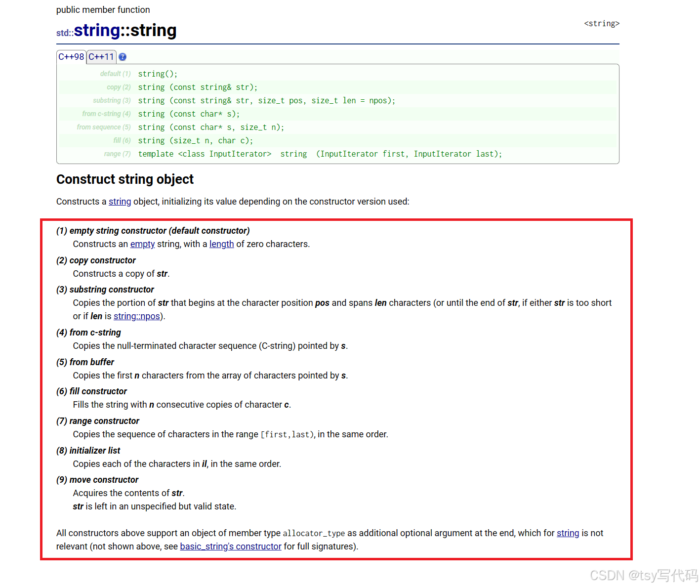Viewport: 700px width, 588px height.
Task: Open the 'string::npos' link
Action: [x=137, y=316]
